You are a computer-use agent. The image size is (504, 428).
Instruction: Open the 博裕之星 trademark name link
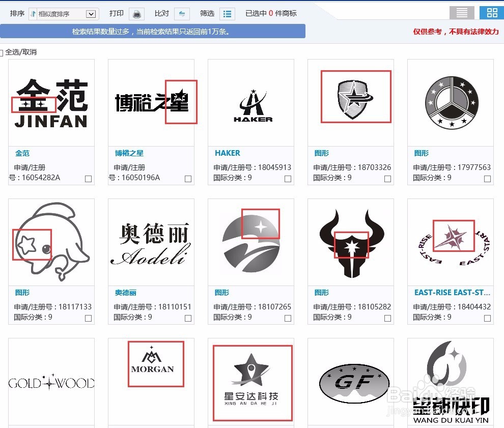(x=129, y=153)
